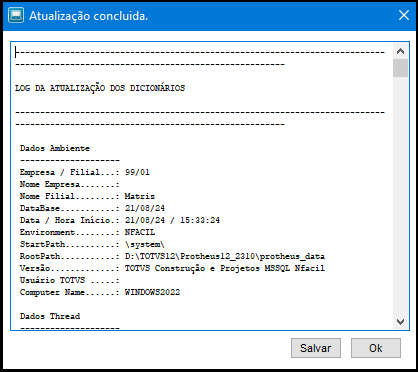Screen dimensions: 418x372
Task: Click the DataBase value 21/08/24
Action: pyautogui.click(x=145, y=208)
